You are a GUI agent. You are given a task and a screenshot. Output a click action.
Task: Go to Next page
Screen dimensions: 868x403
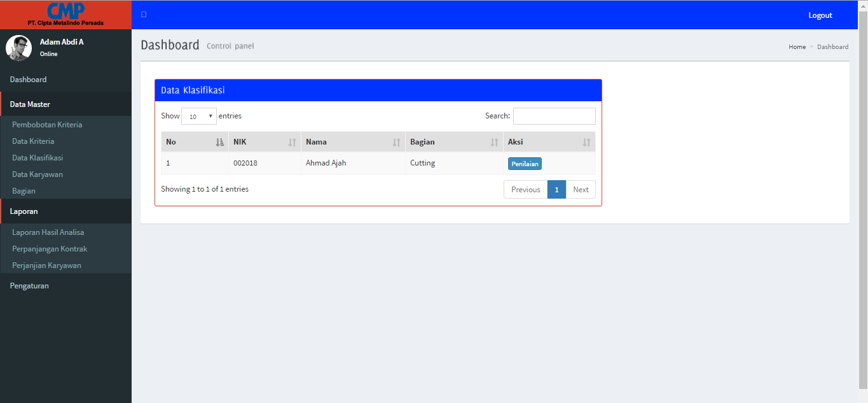coord(581,190)
